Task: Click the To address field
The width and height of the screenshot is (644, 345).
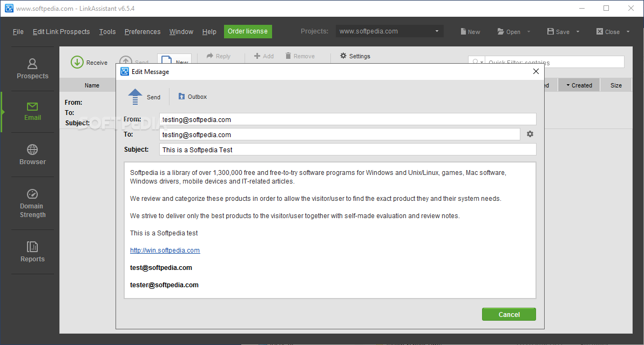Action: pos(340,134)
